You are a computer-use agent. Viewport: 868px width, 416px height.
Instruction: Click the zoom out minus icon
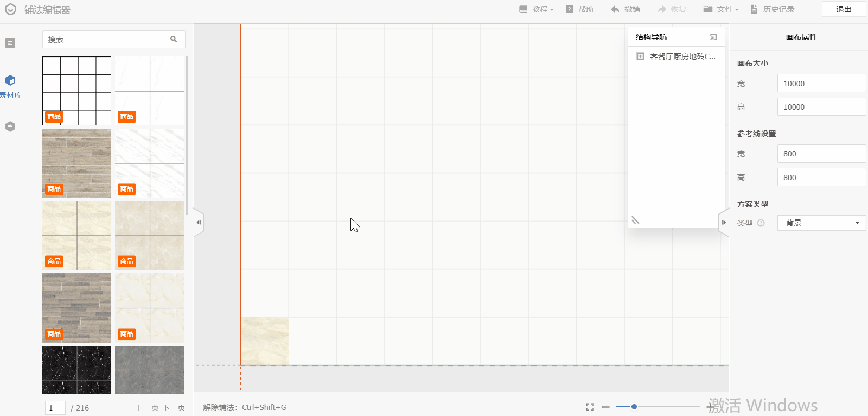[x=605, y=407]
